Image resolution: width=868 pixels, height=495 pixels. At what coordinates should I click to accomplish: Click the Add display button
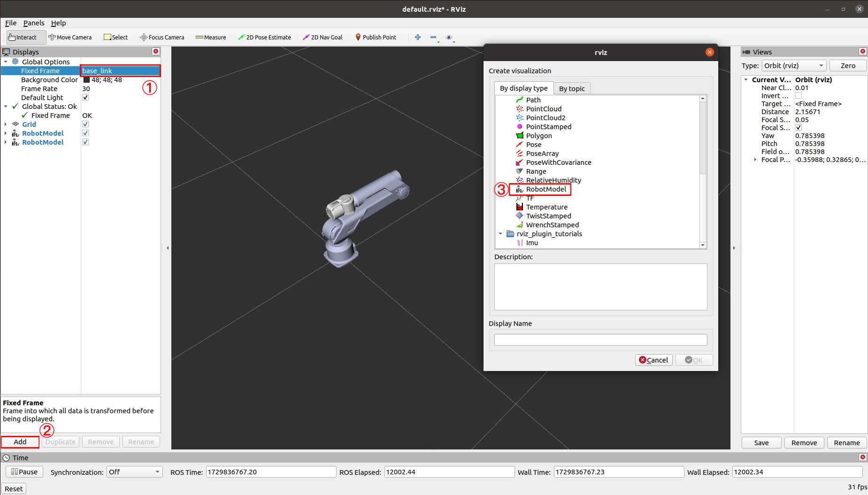point(20,442)
